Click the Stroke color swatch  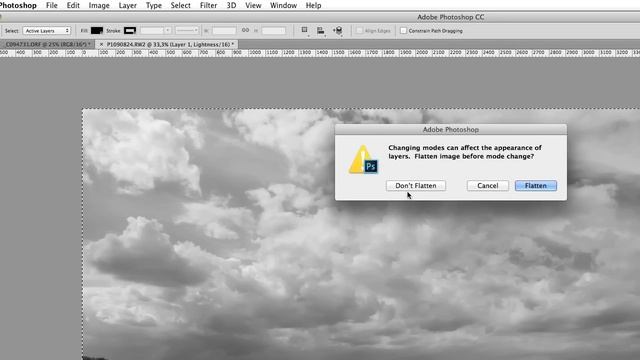click(x=130, y=31)
